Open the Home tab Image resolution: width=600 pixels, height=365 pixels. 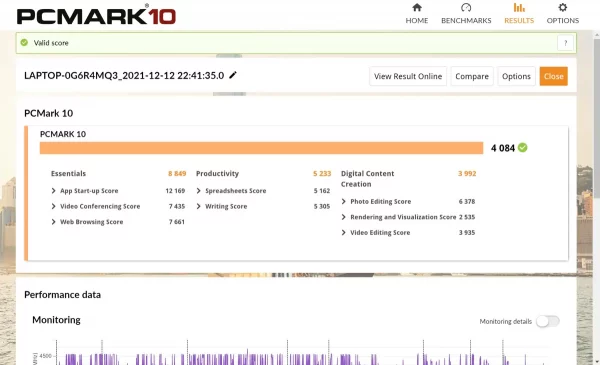(x=417, y=13)
